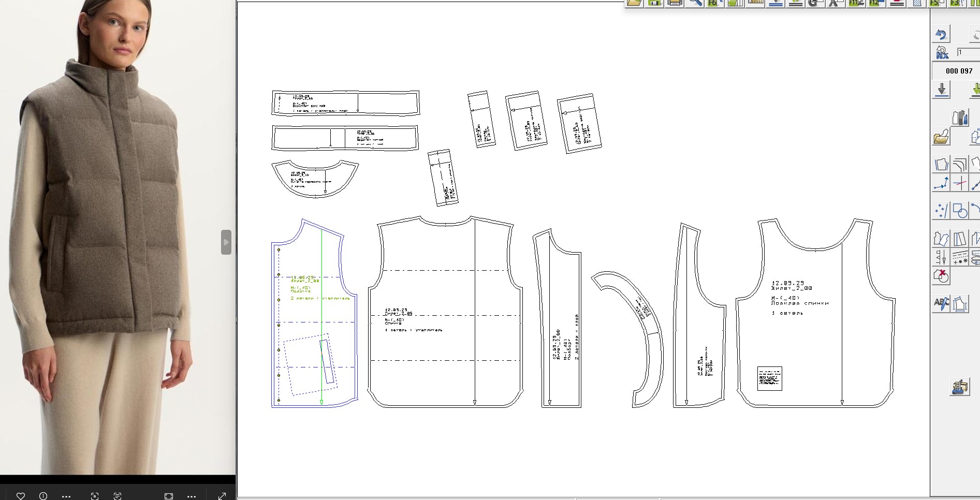
Task: Select the half-moon back neck facing piece
Action: click(x=315, y=179)
